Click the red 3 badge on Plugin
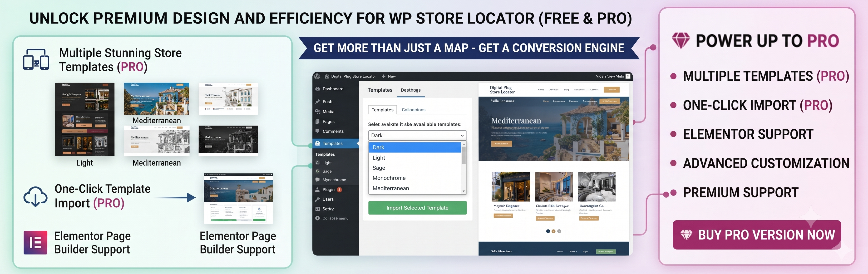Screen dimensions: 868x274 click(339, 189)
